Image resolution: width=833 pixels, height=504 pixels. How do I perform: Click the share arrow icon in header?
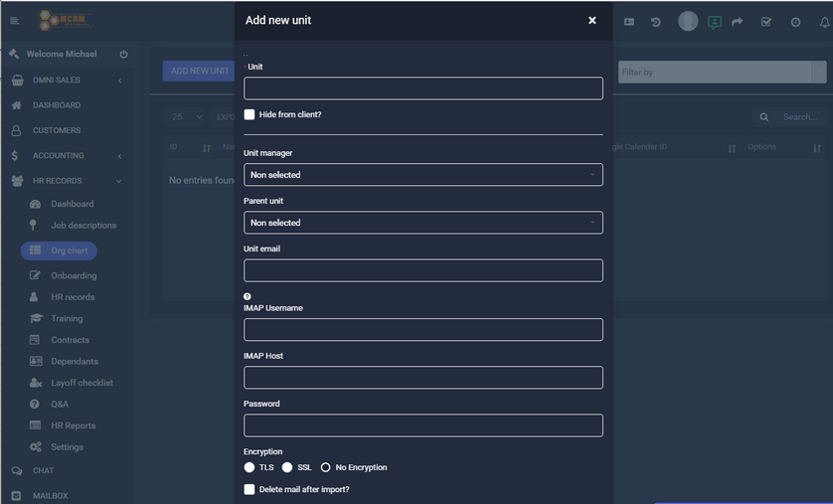point(738,22)
